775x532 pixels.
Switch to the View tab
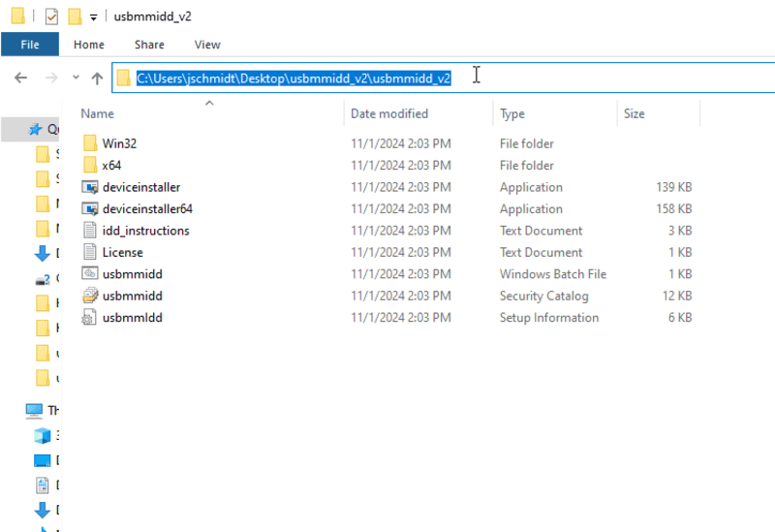[207, 45]
